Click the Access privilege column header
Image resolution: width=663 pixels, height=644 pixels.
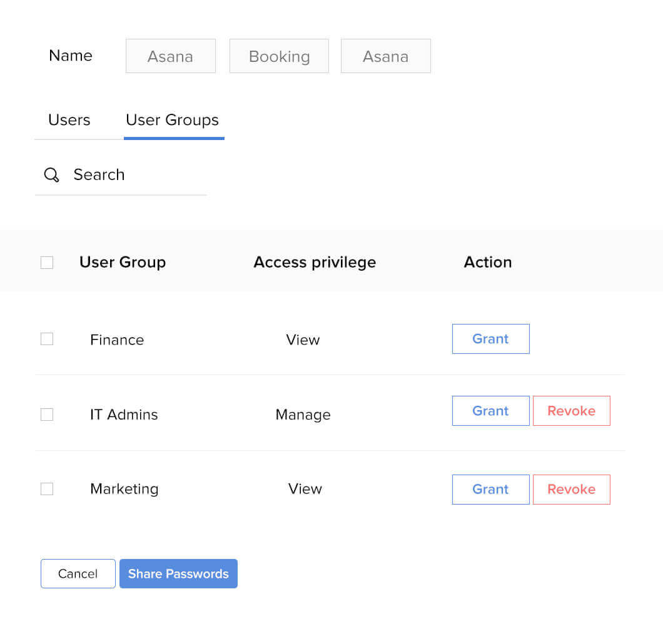(x=315, y=262)
